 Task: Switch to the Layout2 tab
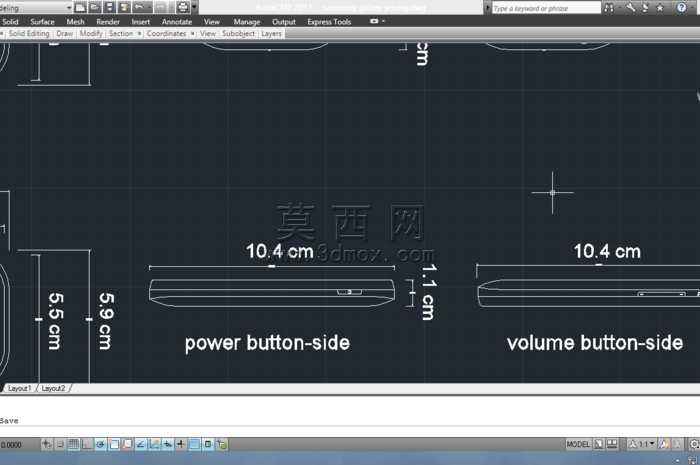click(53, 388)
